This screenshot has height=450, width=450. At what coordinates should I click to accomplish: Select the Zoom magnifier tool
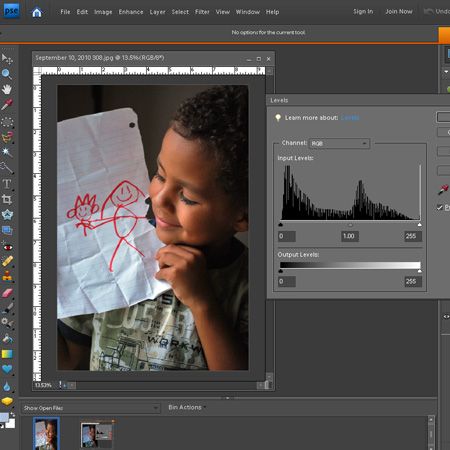(7, 74)
